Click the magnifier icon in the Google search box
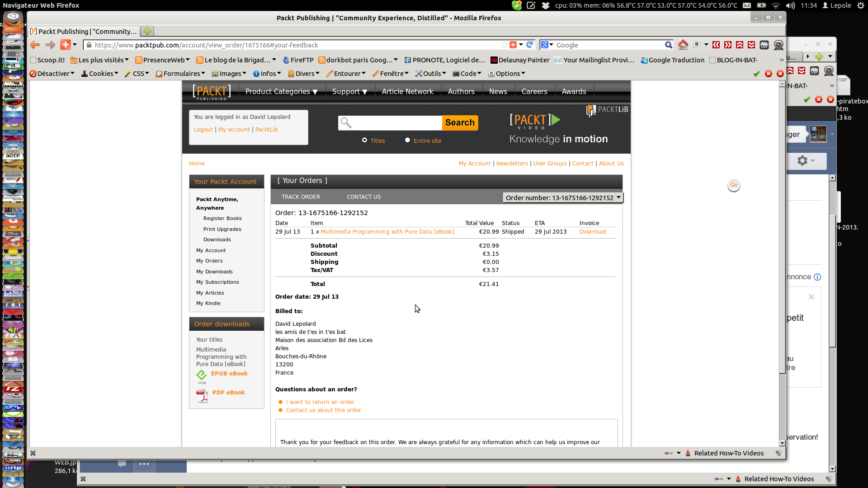The height and width of the screenshot is (488, 868). (668, 45)
